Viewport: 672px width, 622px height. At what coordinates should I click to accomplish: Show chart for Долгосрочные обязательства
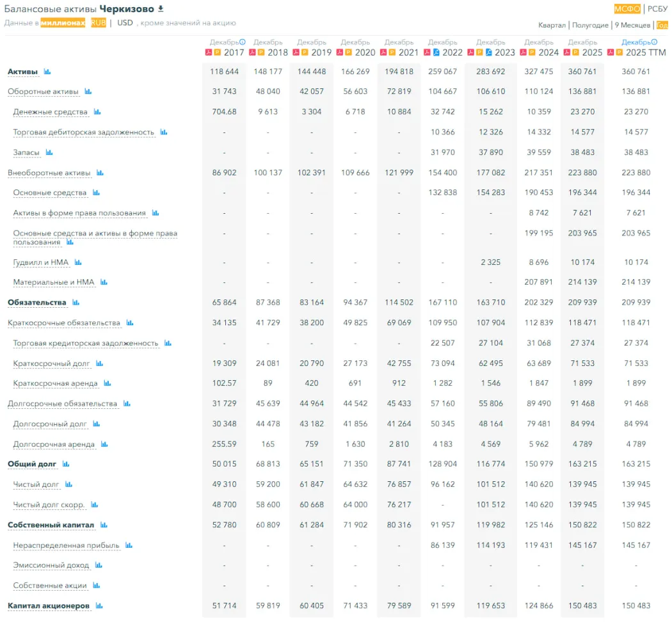pyautogui.click(x=127, y=404)
